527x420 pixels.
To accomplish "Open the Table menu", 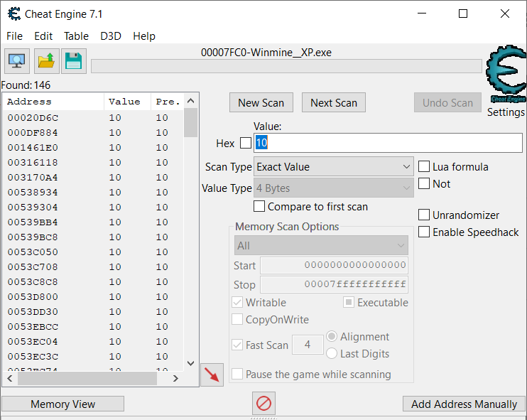I will 76,36.
